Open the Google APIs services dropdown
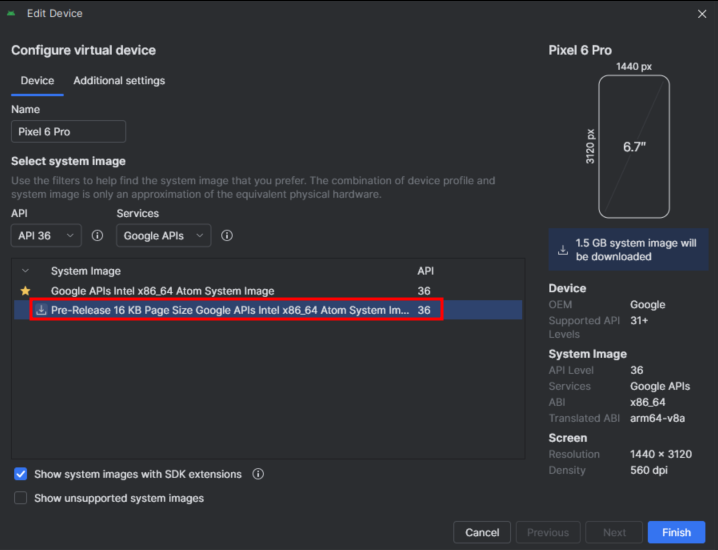The width and height of the screenshot is (718, 550). [x=163, y=235]
